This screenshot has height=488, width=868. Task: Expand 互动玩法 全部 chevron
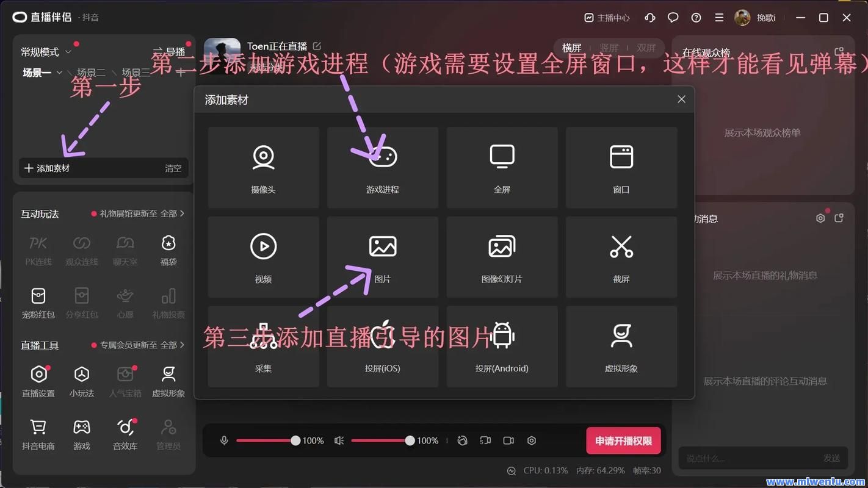(x=182, y=213)
